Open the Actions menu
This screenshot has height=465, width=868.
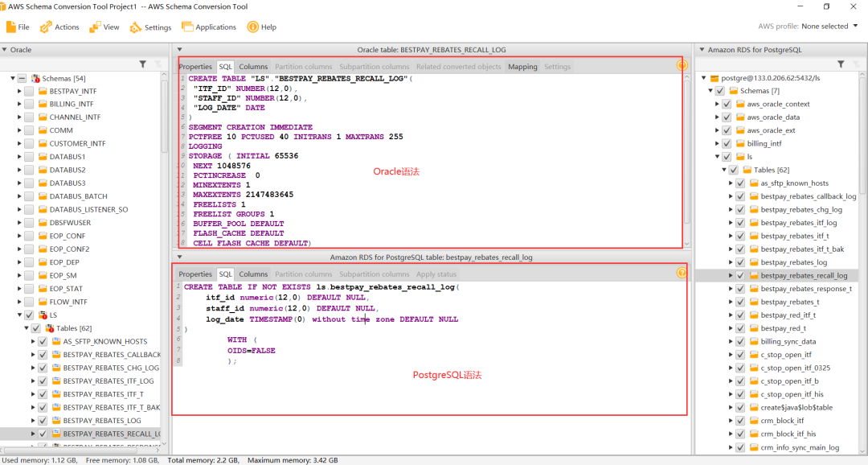[60, 27]
